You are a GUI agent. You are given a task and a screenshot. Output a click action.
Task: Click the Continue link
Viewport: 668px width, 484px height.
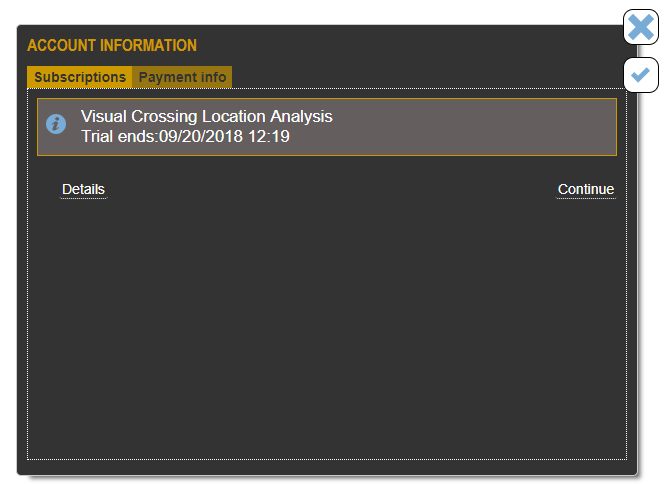(x=586, y=189)
